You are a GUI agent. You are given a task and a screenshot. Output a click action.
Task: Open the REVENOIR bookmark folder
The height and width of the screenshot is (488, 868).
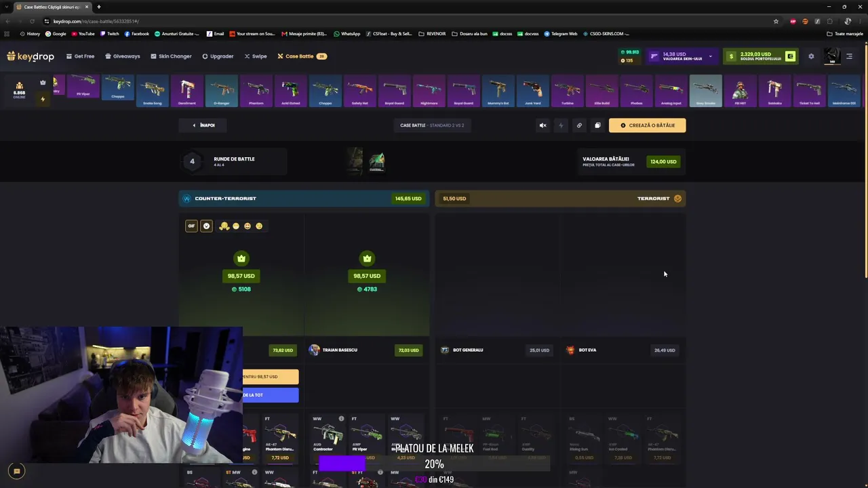(x=432, y=34)
